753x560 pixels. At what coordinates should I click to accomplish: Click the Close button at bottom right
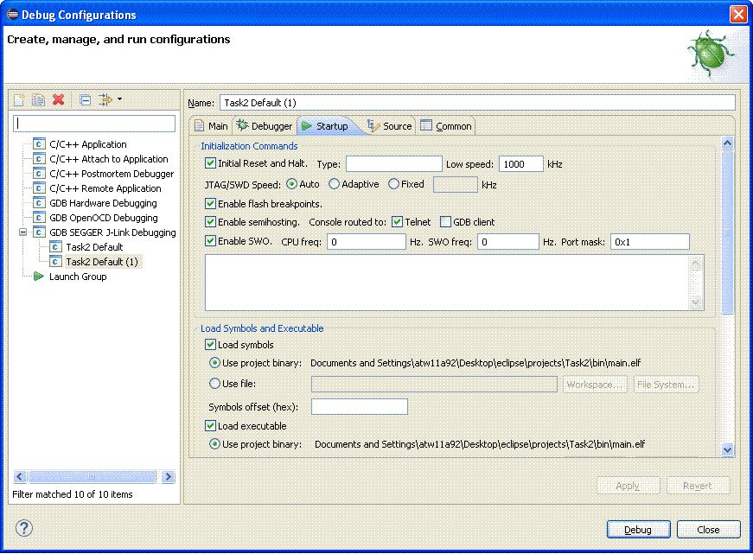(x=708, y=529)
